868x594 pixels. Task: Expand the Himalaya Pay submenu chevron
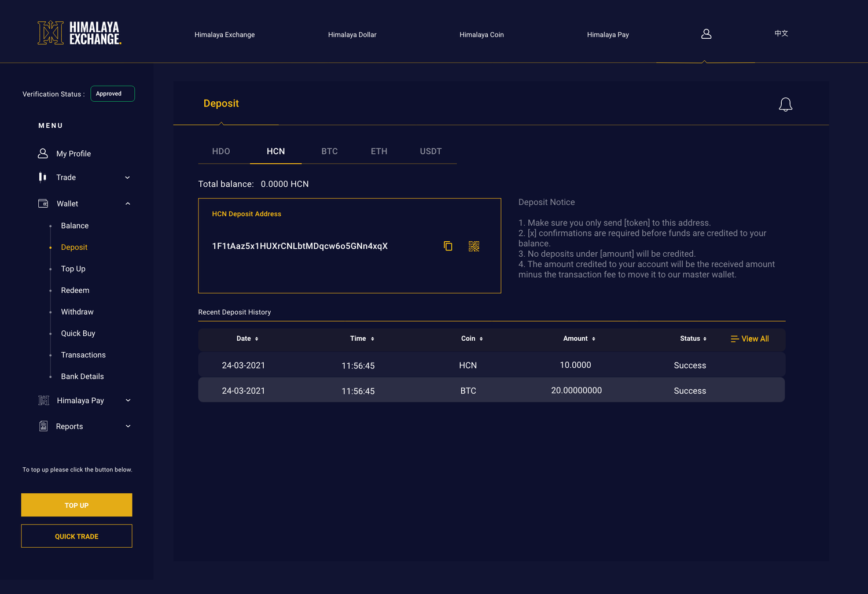click(128, 400)
